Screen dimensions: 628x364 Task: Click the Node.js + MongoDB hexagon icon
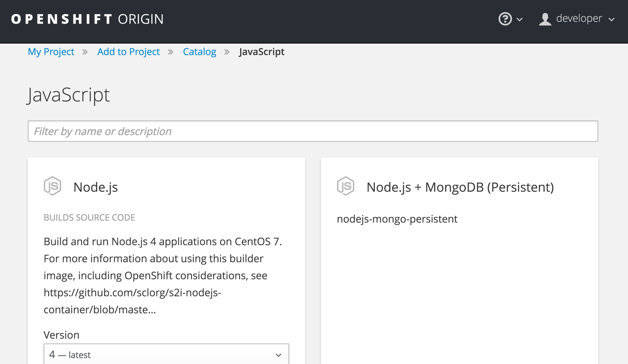pyautogui.click(x=346, y=186)
